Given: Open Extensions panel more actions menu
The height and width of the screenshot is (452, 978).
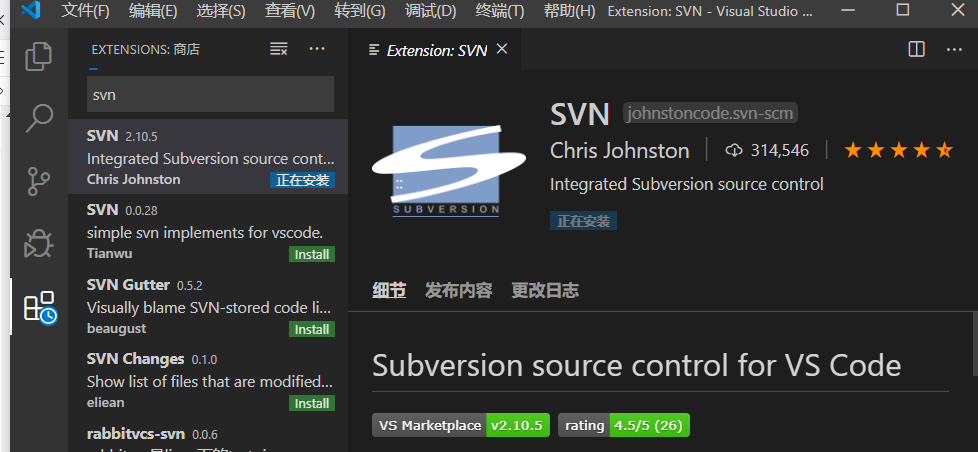Looking at the screenshot, I should coord(317,49).
